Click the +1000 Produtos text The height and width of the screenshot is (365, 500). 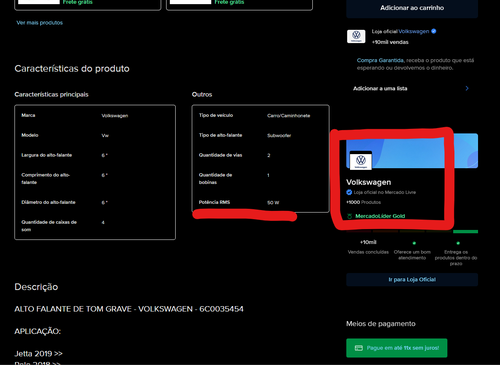pyautogui.click(x=363, y=202)
